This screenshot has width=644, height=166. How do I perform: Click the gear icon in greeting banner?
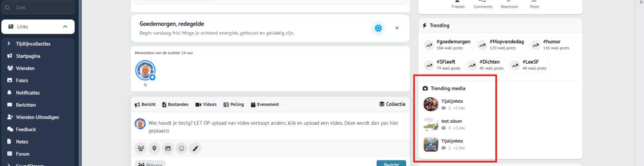(378, 28)
